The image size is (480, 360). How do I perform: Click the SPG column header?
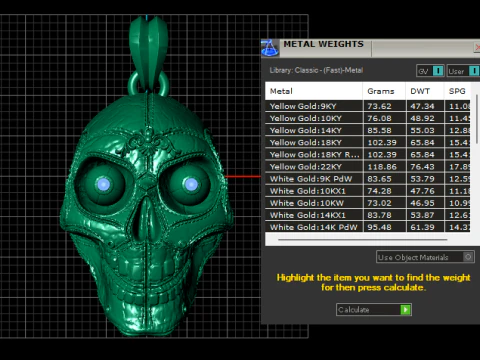[457, 91]
